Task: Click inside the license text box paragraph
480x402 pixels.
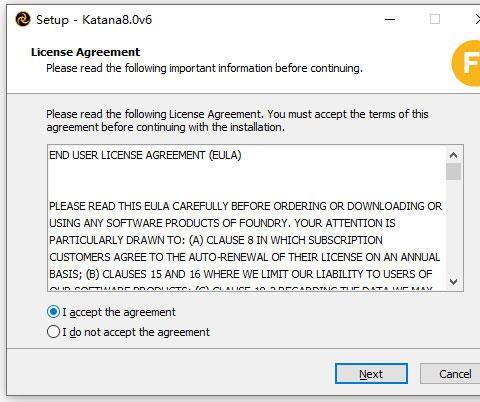Action: tap(246, 240)
